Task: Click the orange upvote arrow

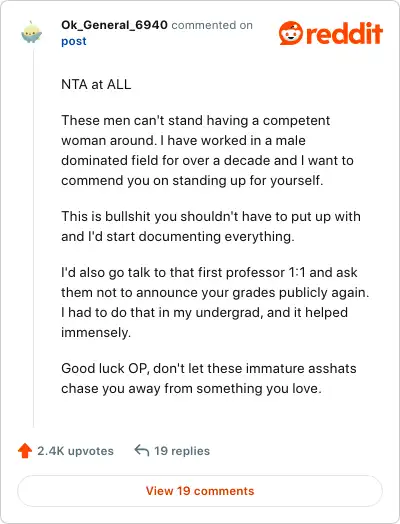Action: click(25, 450)
